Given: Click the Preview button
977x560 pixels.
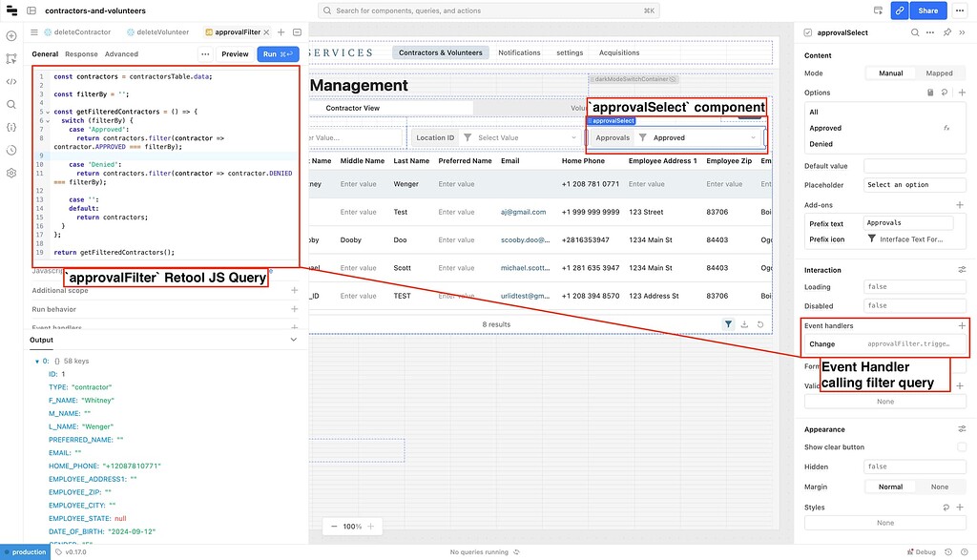Looking at the screenshot, I should point(235,54).
